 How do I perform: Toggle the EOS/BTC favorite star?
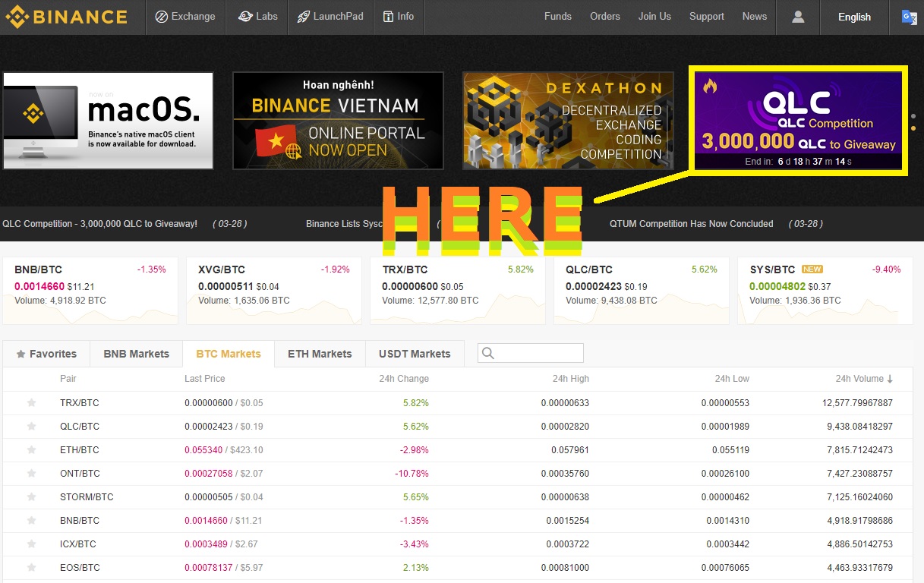[32, 568]
